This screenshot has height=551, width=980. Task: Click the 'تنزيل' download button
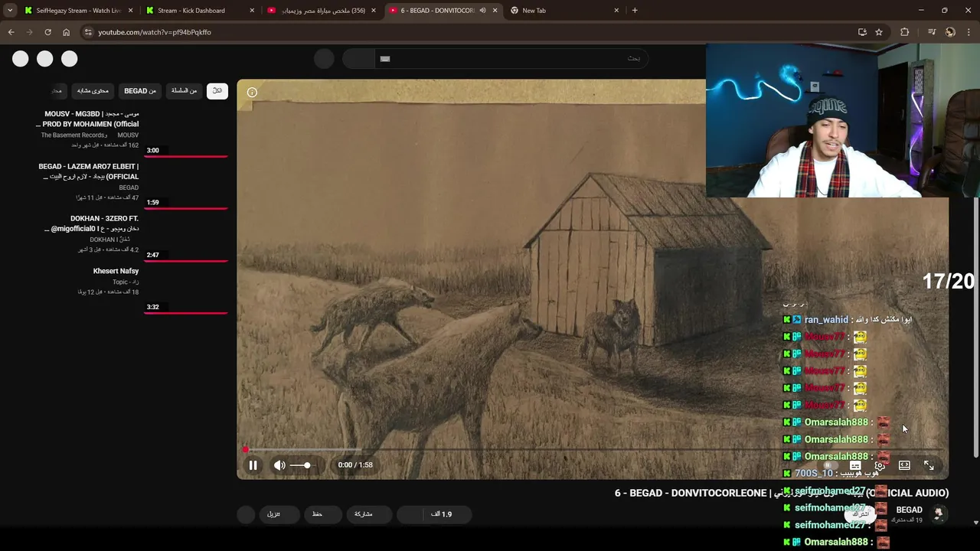click(x=279, y=514)
